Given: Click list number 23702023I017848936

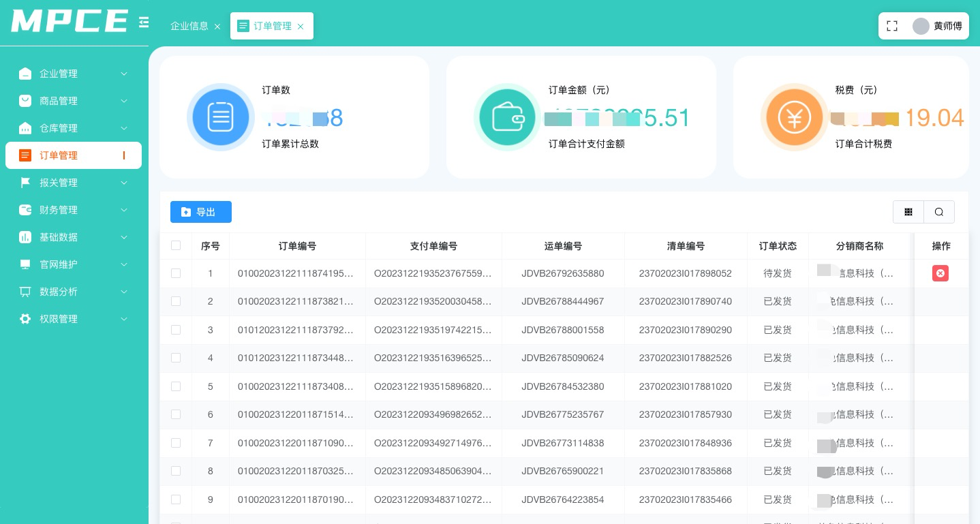Looking at the screenshot, I should click(686, 443).
